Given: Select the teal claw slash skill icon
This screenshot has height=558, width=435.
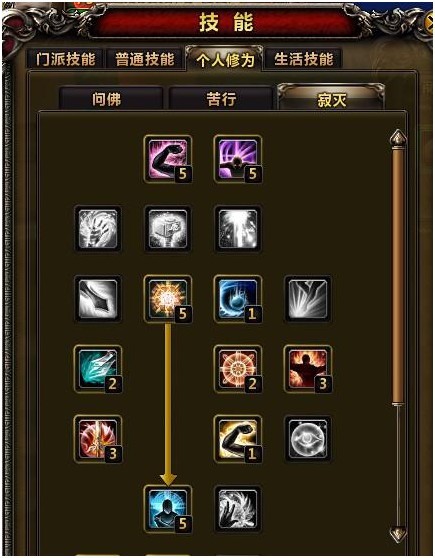Looking at the screenshot, I should pos(98,369).
